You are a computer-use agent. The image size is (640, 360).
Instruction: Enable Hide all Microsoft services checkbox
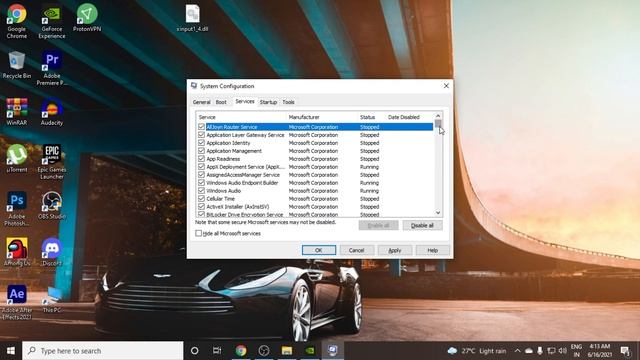point(198,233)
